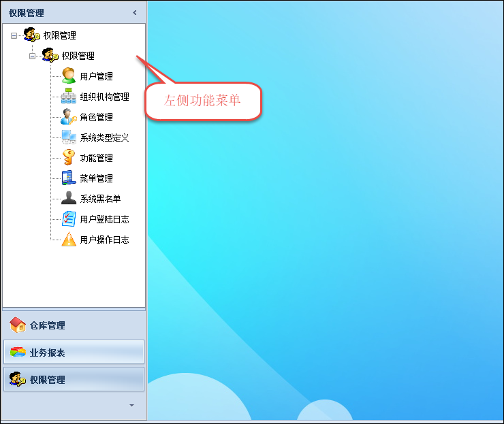Click the 用户登陆日志 checklist icon
Image resolution: width=504 pixels, height=424 pixels.
[69, 218]
